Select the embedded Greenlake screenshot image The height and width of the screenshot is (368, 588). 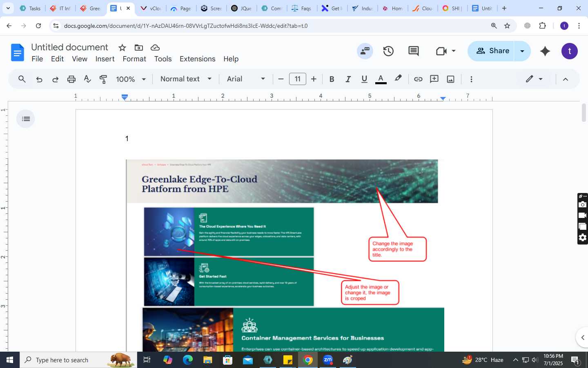pyautogui.click(x=285, y=256)
